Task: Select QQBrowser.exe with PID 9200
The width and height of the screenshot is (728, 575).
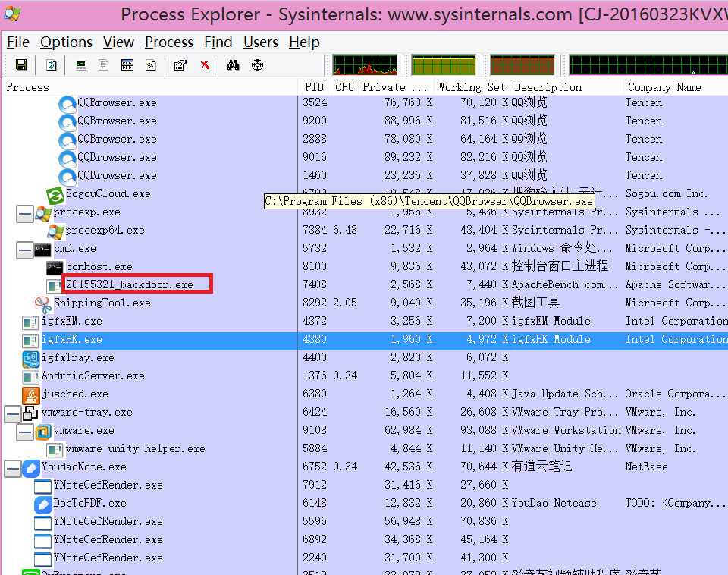Action: pos(117,121)
